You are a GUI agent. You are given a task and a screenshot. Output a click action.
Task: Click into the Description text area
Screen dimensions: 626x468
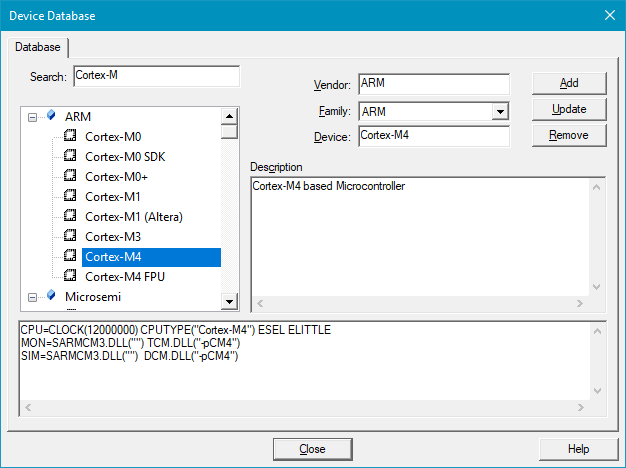[x=420, y=237]
